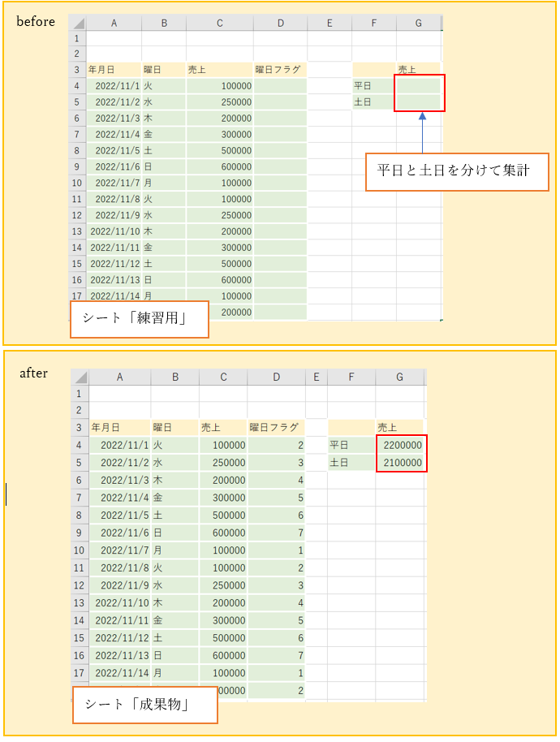Image resolution: width=560 pixels, height=742 pixels.
Task: Click column G header in the before sheet
Action: pyautogui.click(x=419, y=23)
